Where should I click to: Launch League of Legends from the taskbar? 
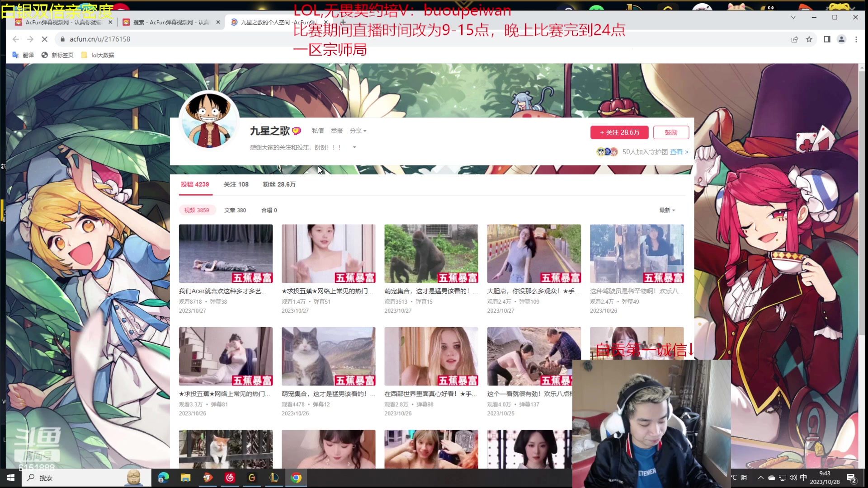point(274,478)
